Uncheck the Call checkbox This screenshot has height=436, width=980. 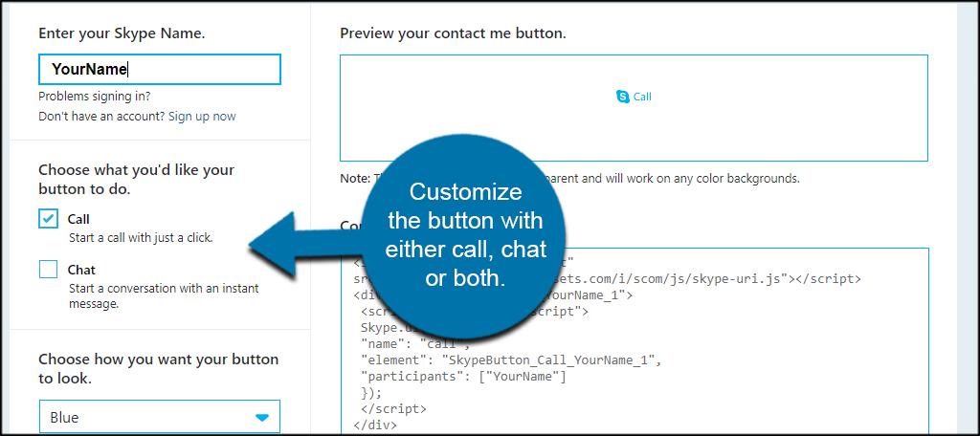[48, 219]
